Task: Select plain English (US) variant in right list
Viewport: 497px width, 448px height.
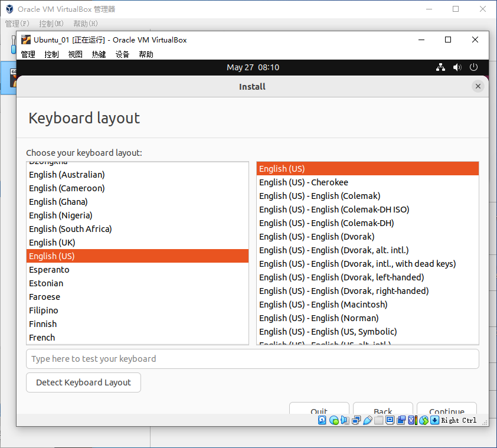Action: point(368,169)
